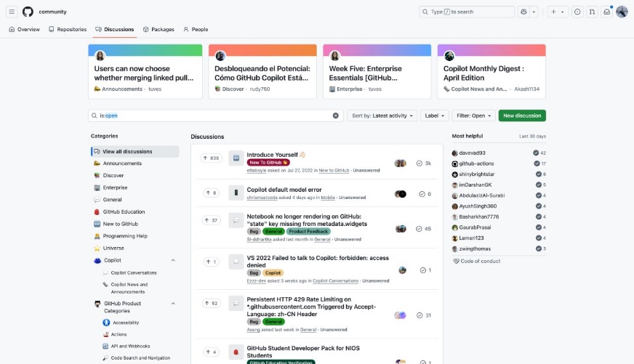Screen dimensions: 634x364
Task: Click the GitHub logo icon
Action: click(x=28, y=12)
